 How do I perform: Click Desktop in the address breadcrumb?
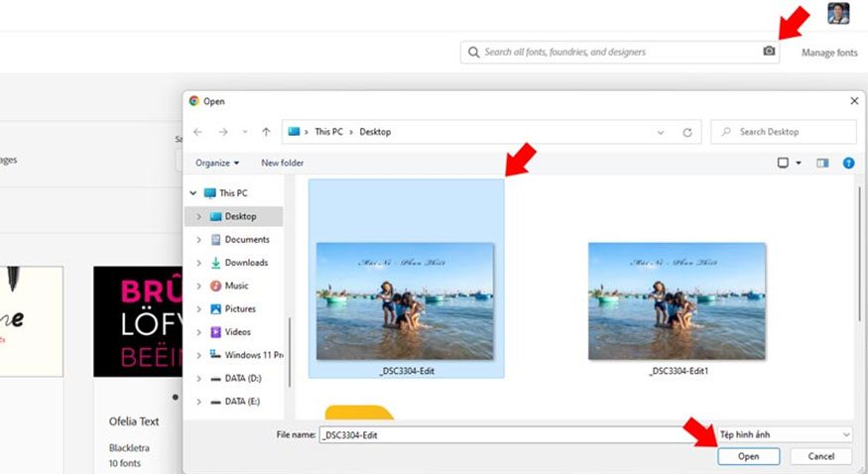click(x=375, y=132)
